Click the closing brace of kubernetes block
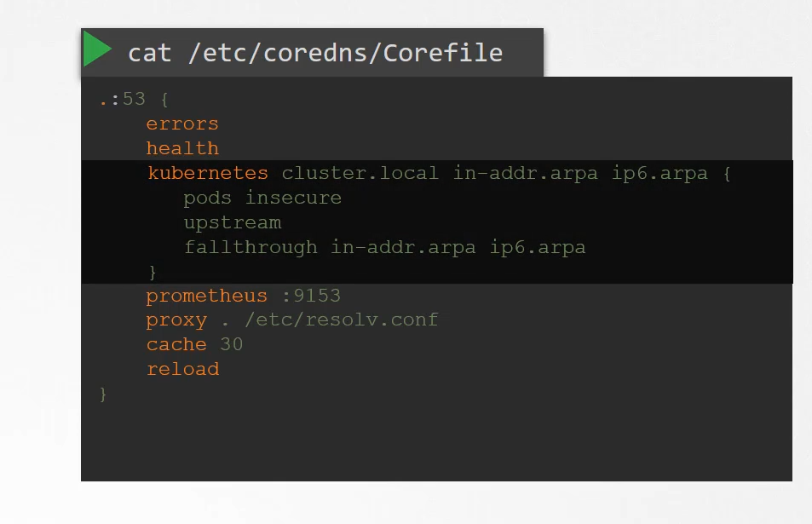Viewport: 812px width, 524px height. coord(153,272)
